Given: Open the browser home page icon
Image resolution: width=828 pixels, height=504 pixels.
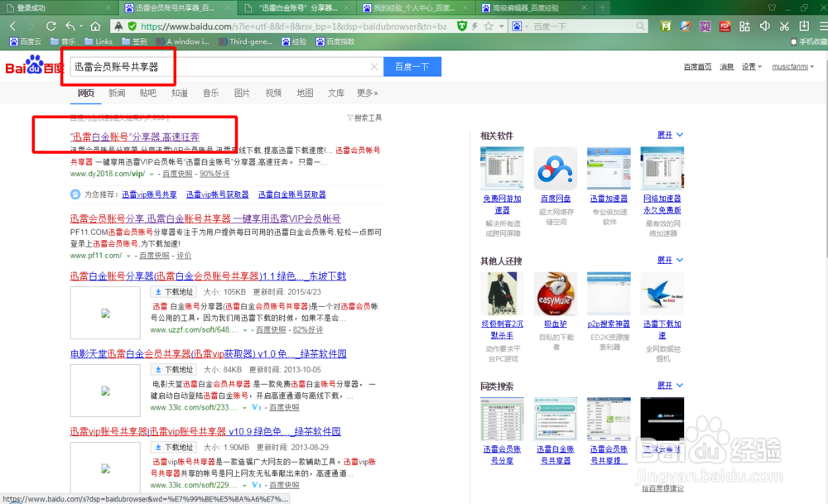Looking at the screenshot, I should 95,26.
